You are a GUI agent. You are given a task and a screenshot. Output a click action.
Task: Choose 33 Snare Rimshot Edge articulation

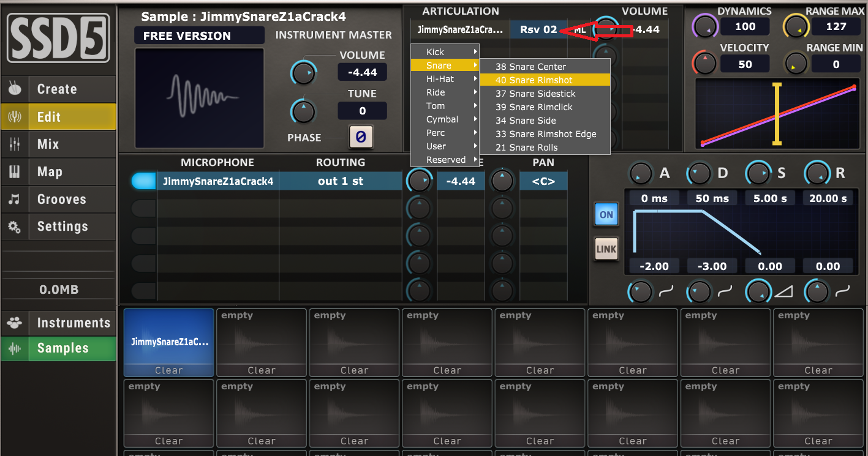(x=545, y=134)
